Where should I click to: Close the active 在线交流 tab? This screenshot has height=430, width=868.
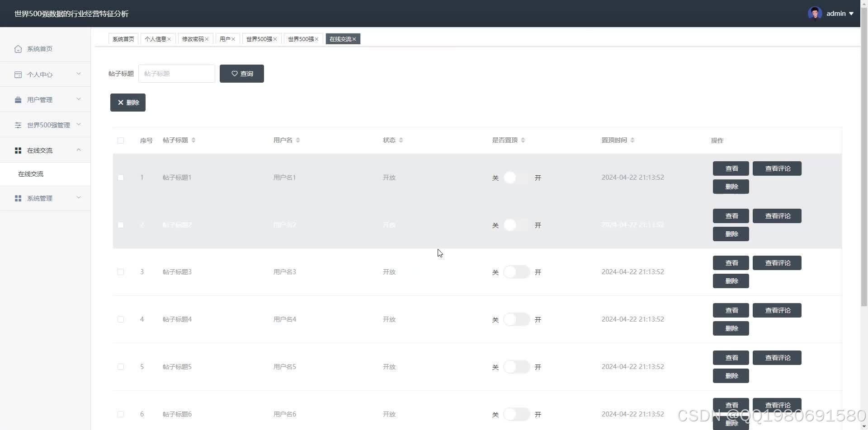[x=354, y=39]
